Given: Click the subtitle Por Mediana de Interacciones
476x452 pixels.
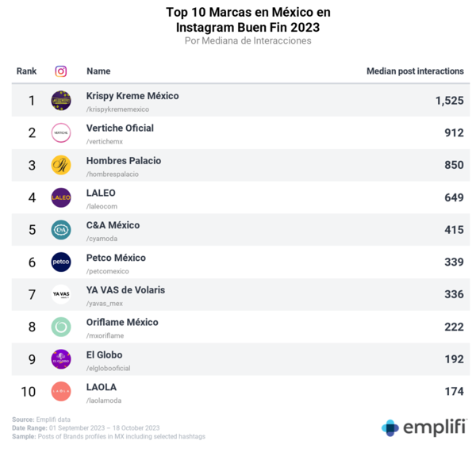Looking at the screenshot, I should click(248, 41).
